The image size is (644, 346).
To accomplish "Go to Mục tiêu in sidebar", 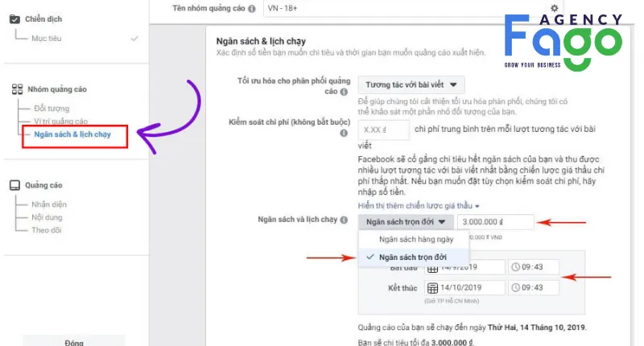I will (47, 38).
